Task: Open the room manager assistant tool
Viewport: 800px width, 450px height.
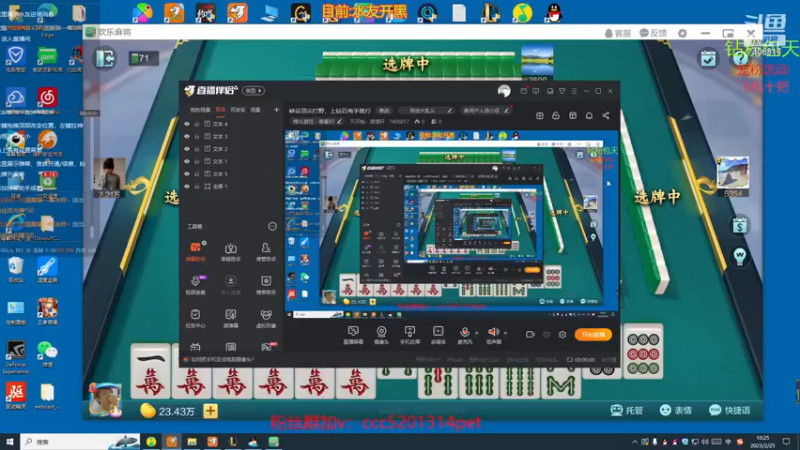Action: [x=266, y=251]
